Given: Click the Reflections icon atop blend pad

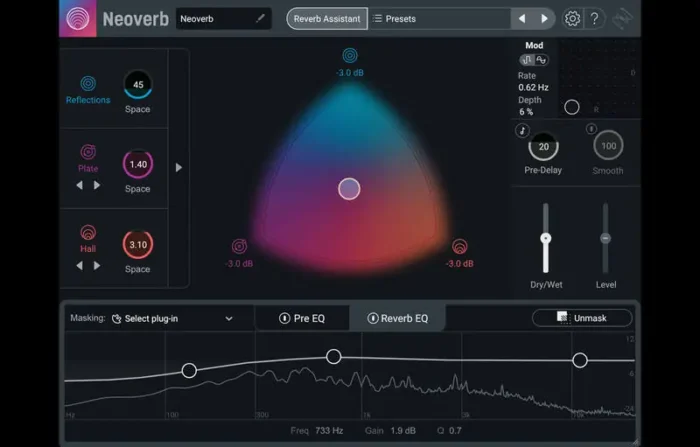Looking at the screenshot, I should (x=349, y=55).
